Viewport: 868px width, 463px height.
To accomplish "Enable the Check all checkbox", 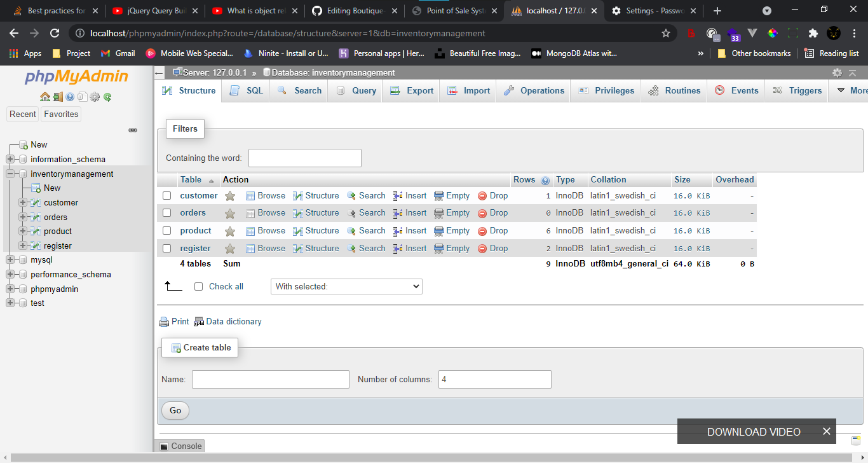I will pos(198,287).
